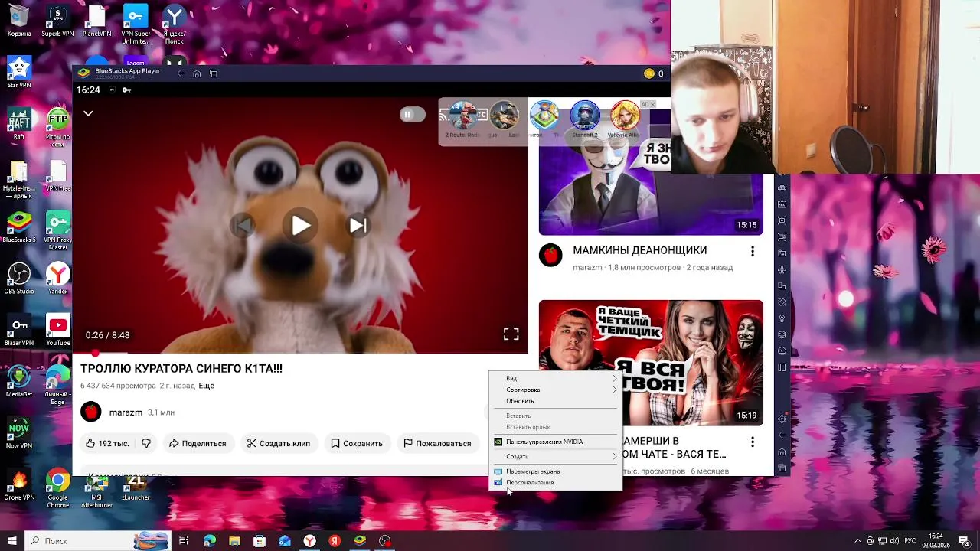Screen dimensions: 980x551
Task: Expand description via Ещё
Action: click(x=206, y=386)
